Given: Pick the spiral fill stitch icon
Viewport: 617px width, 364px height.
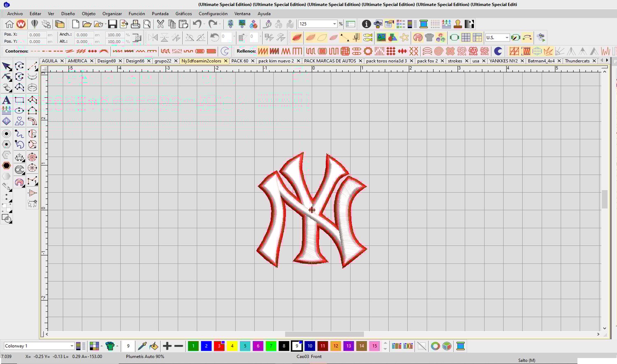Looking at the screenshot, I should tap(438, 51).
